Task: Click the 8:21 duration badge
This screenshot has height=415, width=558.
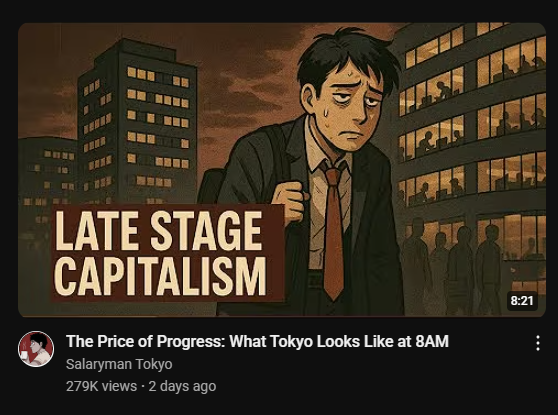Action: point(522,301)
